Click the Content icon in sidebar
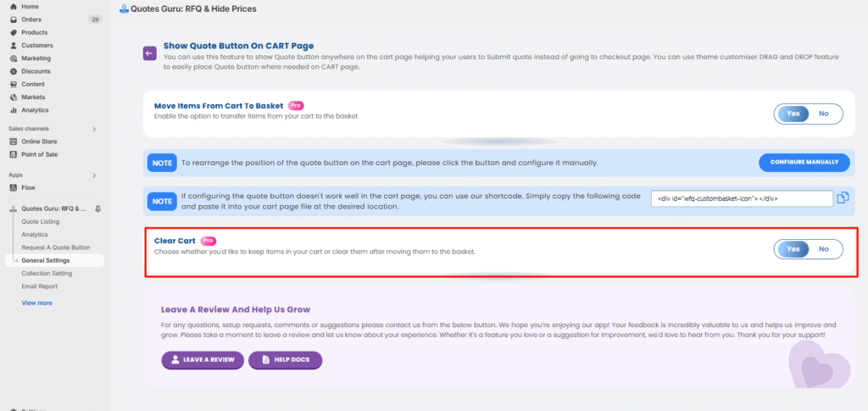868x411 pixels. point(14,84)
